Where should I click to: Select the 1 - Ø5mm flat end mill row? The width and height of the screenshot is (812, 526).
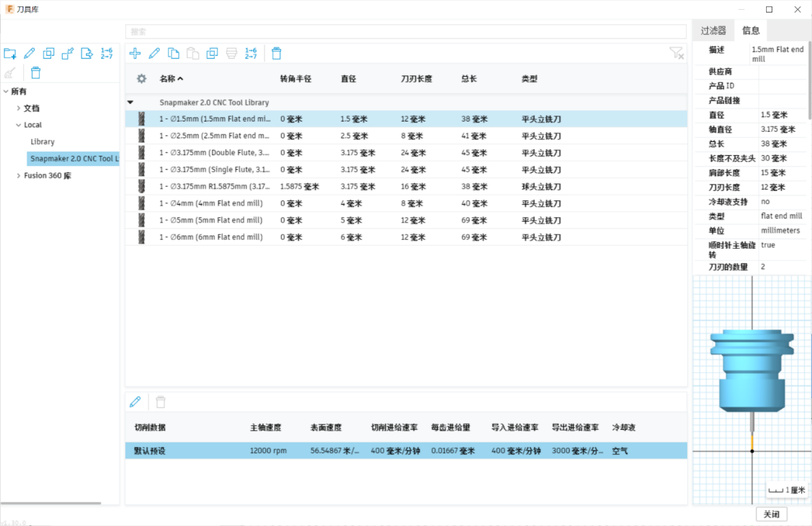click(406, 220)
